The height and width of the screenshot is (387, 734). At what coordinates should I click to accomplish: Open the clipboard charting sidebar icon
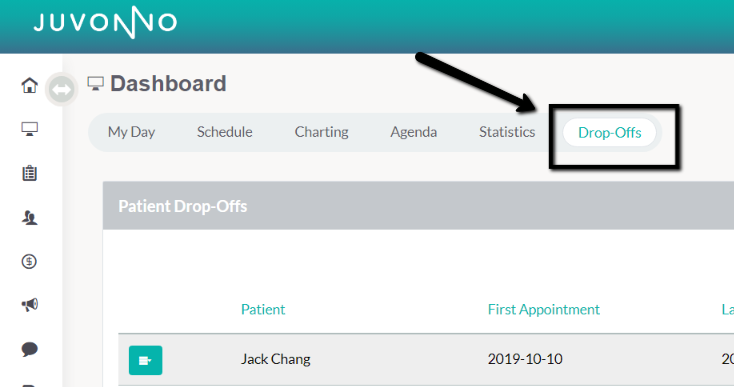pos(29,173)
